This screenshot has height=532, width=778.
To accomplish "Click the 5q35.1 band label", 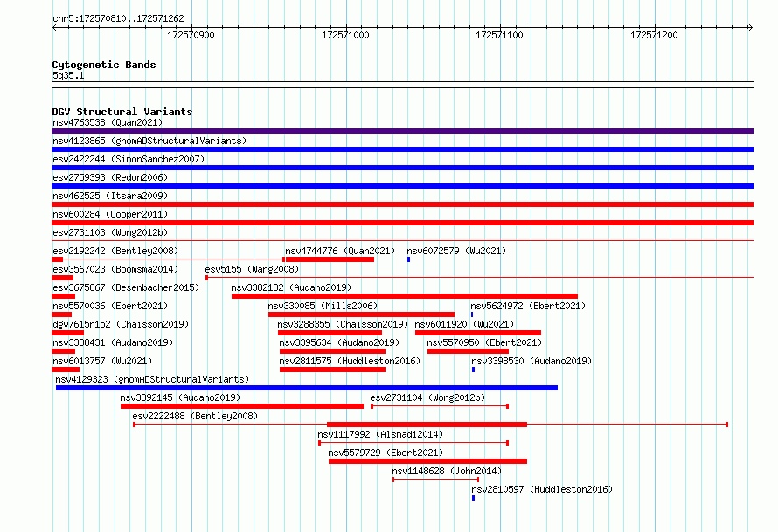I will coord(68,75).
